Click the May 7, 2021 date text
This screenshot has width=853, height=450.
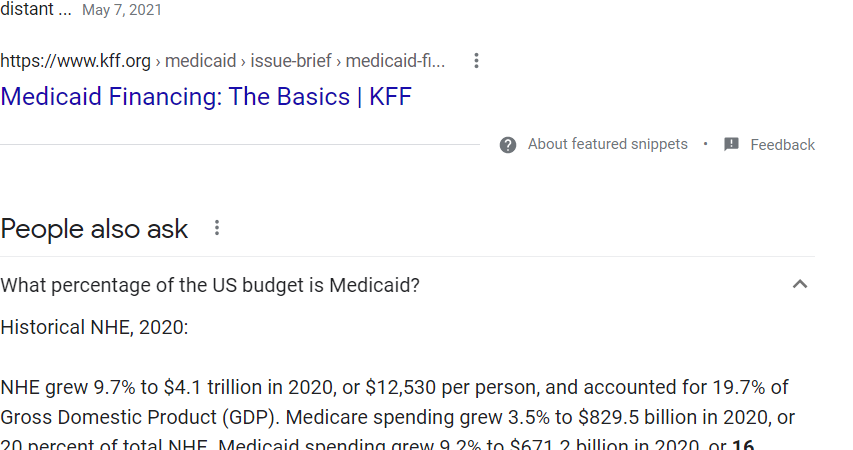[122, 10]
